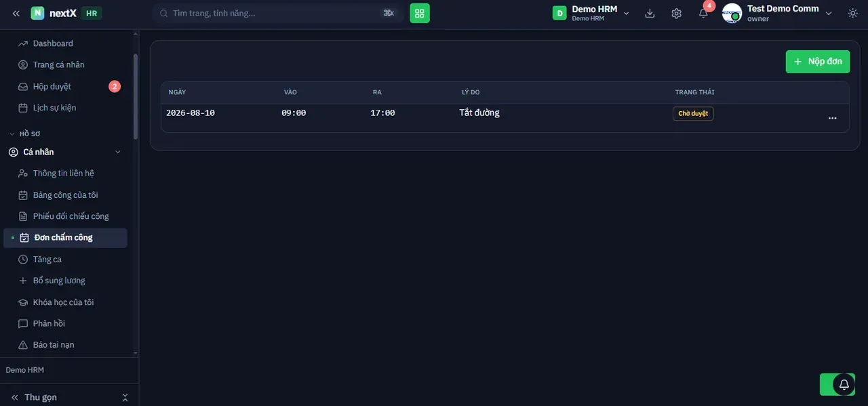Click the reason text Tắt đường
The image size is (868, 406).
tap(479, 113)
